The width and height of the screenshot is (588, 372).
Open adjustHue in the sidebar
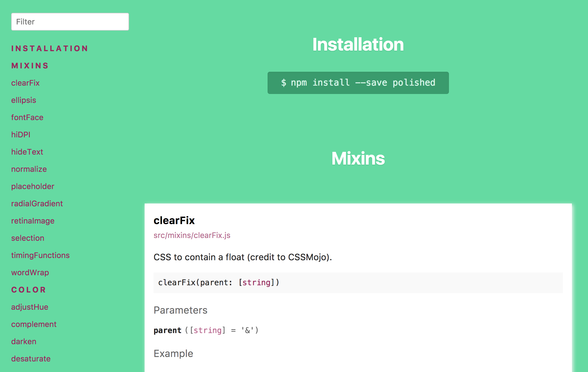coord(30,307)
